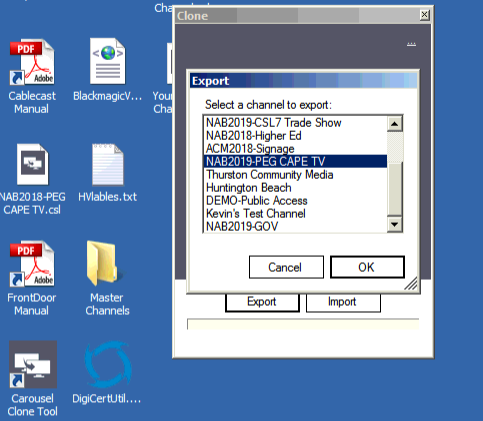Viewport: 483px width, 421px height.
Task: Cancel the Export dialog
Action: pyautogui.click(x=286, y=267)
